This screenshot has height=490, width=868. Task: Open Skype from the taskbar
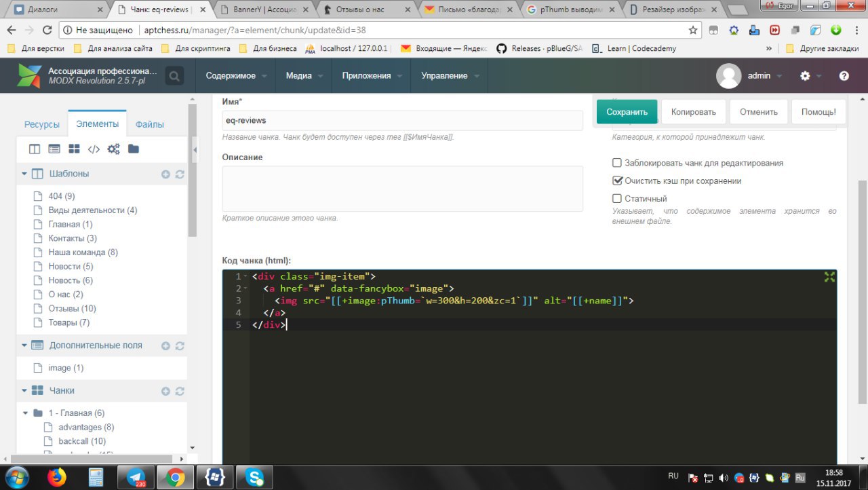click(x=256, y=477)
